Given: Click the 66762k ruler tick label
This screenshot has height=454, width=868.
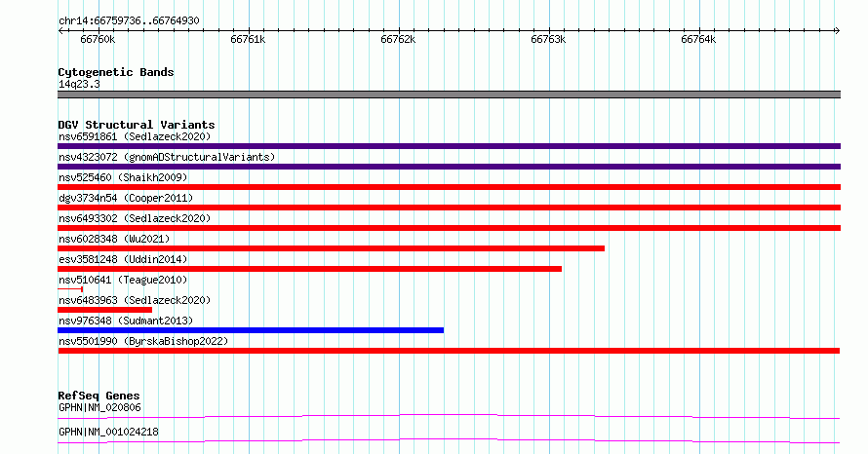Looking at the screenshot, I should pos(398,39).
